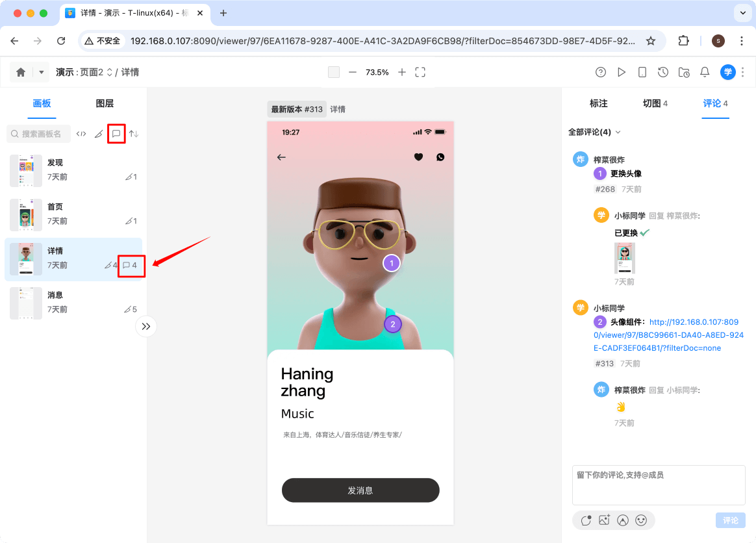Switch to the 标注 tab
The image size is (756, 543).
[x=598, y=103]
